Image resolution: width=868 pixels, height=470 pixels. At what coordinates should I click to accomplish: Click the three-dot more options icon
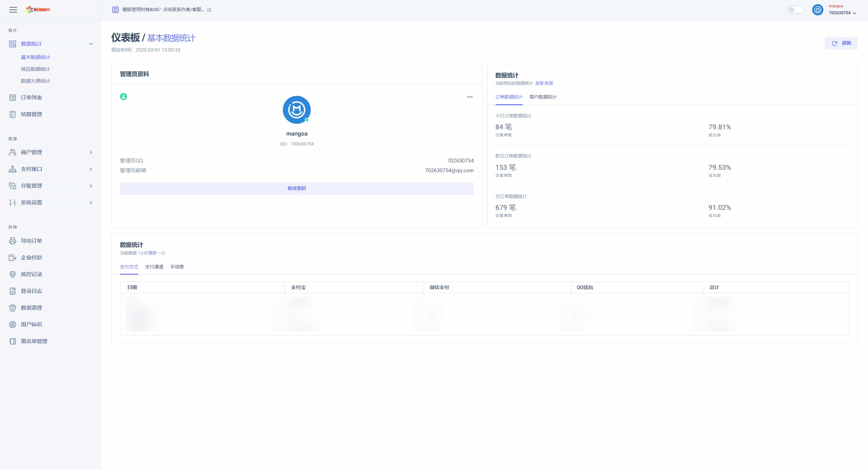tap(470, 97)
